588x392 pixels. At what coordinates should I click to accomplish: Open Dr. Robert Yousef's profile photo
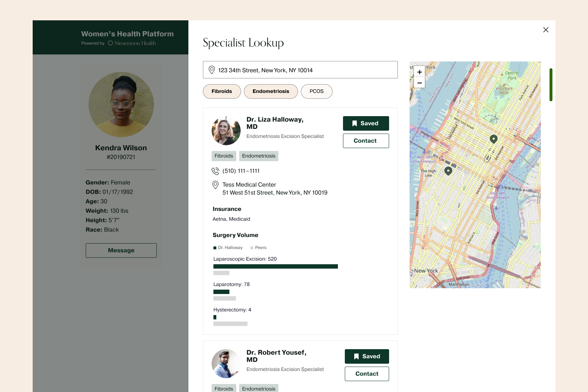point(226,364)
